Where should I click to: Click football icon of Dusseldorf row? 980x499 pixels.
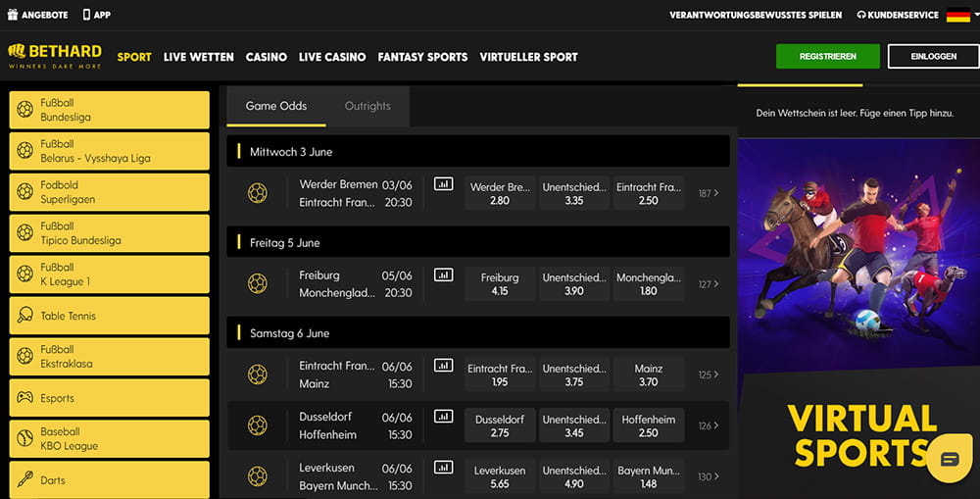[x=257, y=425]
